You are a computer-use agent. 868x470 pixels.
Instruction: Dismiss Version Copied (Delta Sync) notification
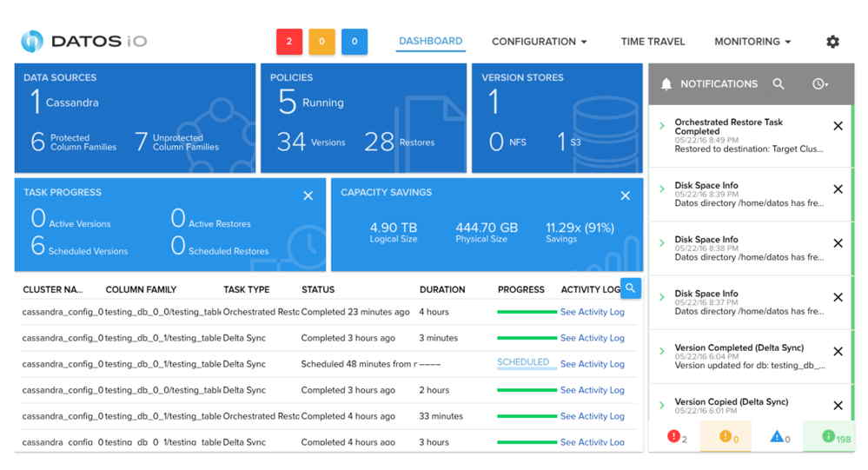[x=838, y=406]
